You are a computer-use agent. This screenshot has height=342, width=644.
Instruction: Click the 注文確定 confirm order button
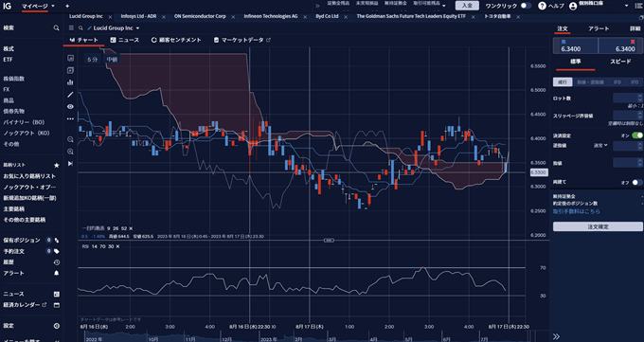click(x=598, y=226)
